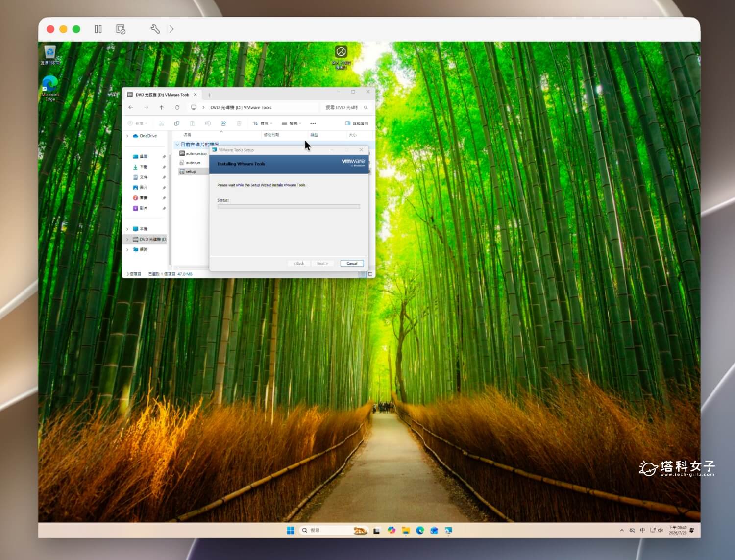Click the cut icon in Explorer toolbar
The height and width of the screenshot is (560, 735).
click(161, 123)
